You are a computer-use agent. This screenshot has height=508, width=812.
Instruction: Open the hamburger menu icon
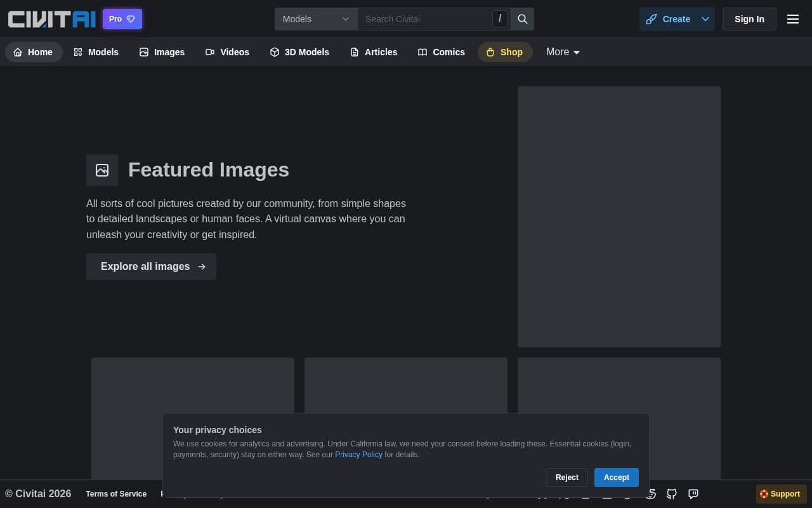pos(793,19)
